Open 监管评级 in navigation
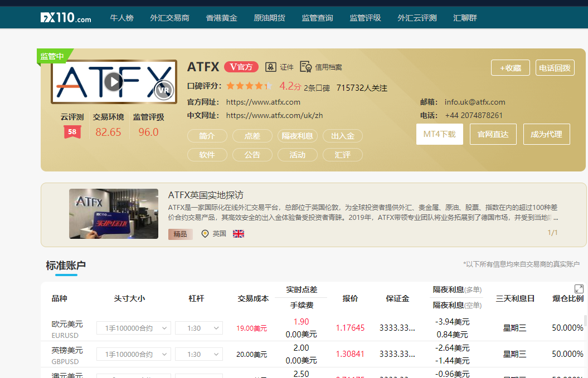 click(x=365, y=18)
